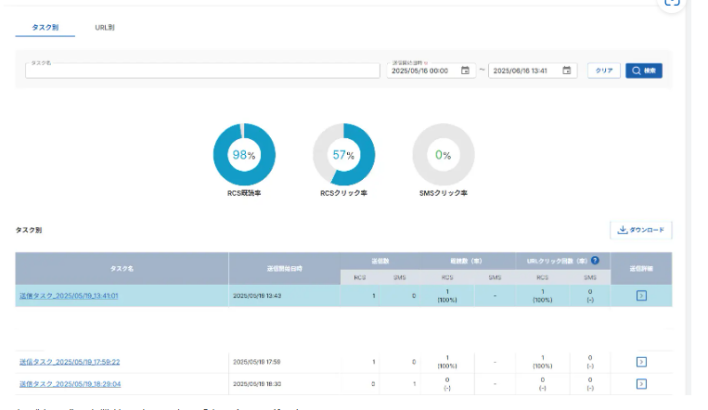
Task: Click the start date field 2025/05/16 00:00
Action: click(420, 71)
